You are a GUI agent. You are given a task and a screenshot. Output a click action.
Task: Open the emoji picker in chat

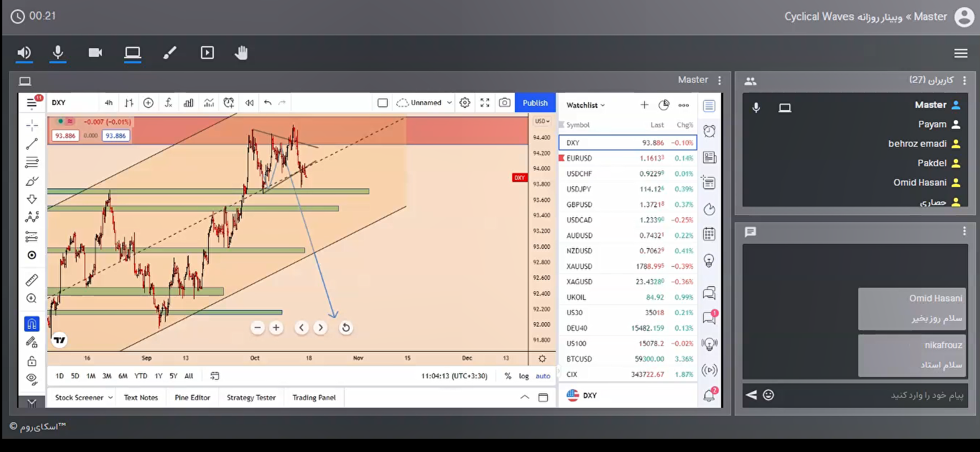pos(769,395)
